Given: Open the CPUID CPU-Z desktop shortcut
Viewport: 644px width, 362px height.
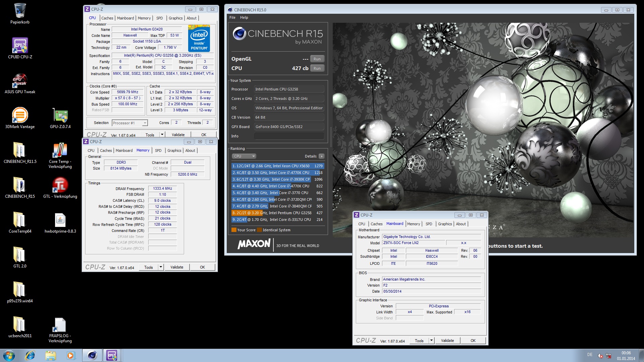Looking at the screenshot, I should [20, 48].
